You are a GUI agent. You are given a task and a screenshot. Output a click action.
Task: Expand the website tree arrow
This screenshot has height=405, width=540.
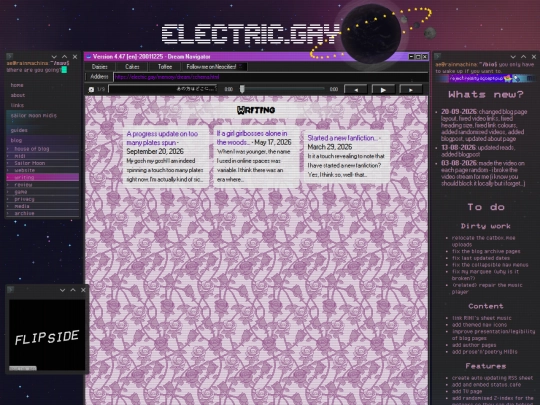8,170
